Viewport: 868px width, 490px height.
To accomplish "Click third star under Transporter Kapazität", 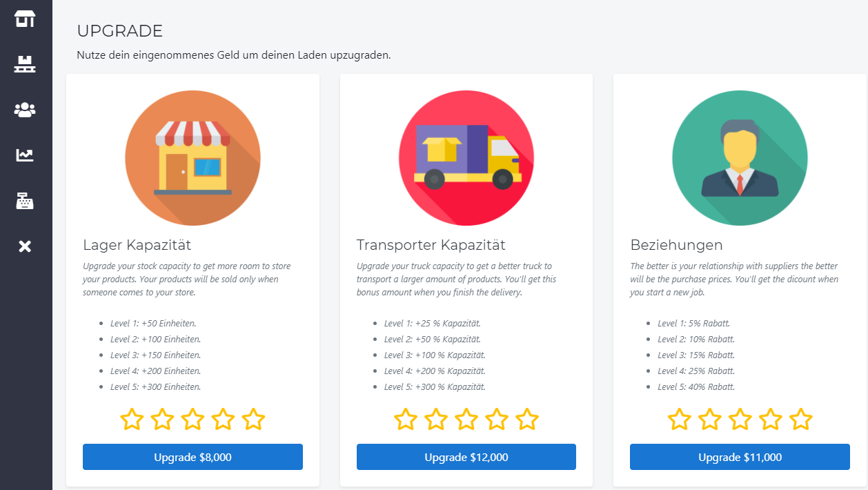I will point(466,419).
